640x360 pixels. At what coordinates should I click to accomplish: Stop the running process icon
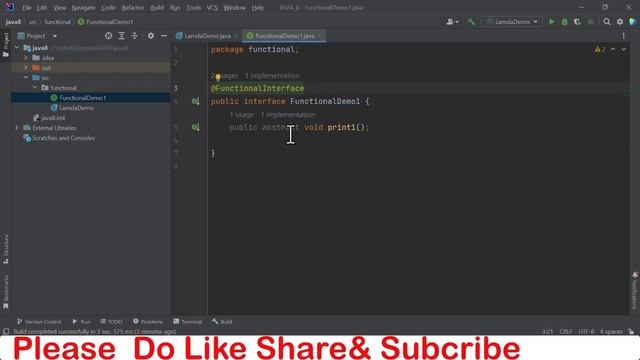point(590,22)
